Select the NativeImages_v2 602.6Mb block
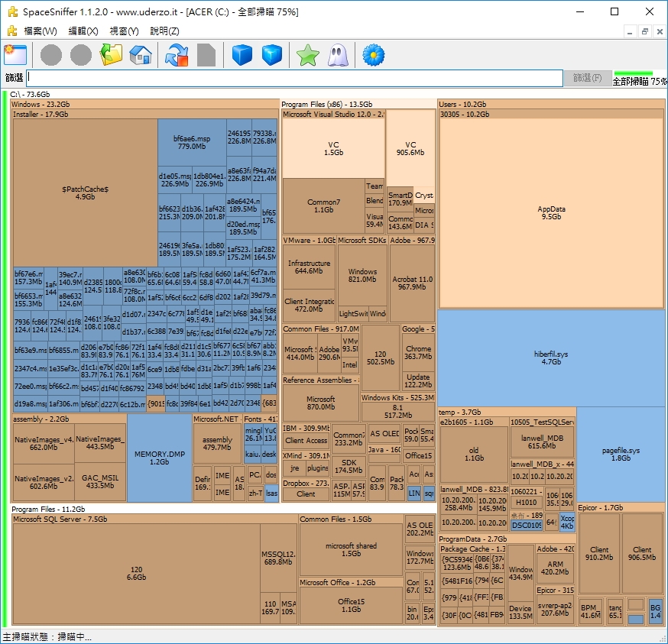This screenshot has height=644, width=668. coord(44,482)
